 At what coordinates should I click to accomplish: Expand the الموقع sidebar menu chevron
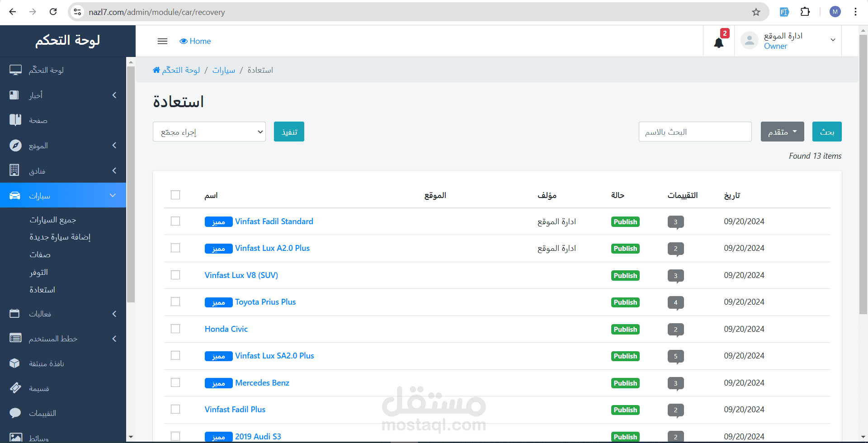point(114,145)
